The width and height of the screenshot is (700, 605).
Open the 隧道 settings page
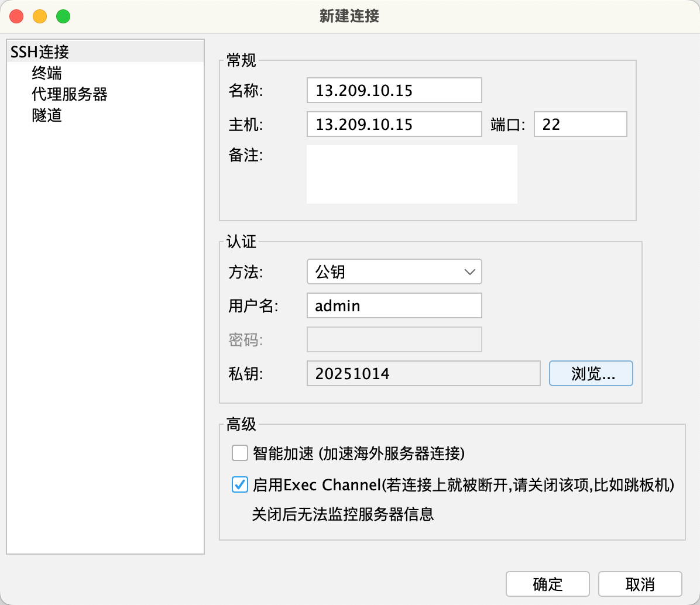coord(47,115)
